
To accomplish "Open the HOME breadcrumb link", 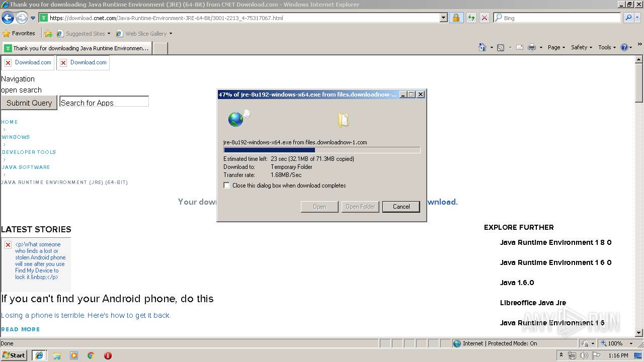I will point(10,122).
